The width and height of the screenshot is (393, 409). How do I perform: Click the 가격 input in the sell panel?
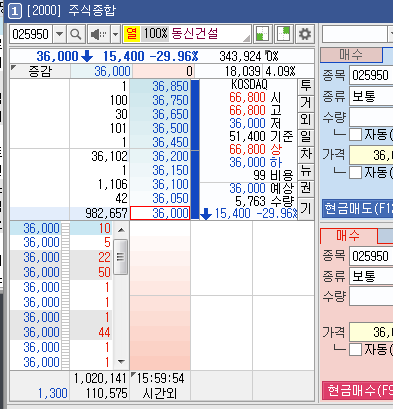click(x=371, y=155)
